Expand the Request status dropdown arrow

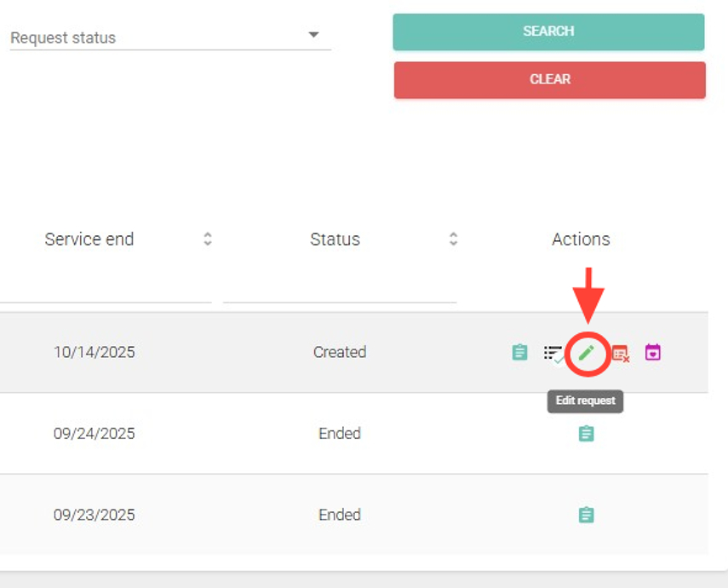tap(313, 35)
